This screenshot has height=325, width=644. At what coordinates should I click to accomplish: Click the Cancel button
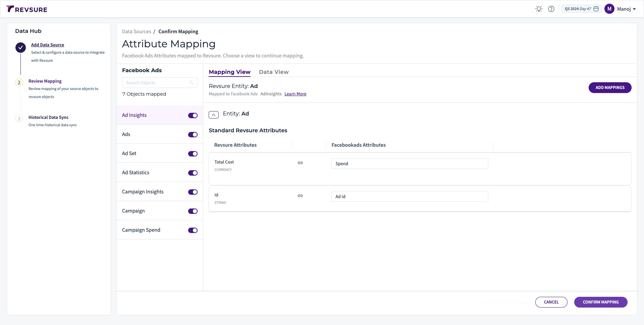pyautogui.click(x=551, y=302)
